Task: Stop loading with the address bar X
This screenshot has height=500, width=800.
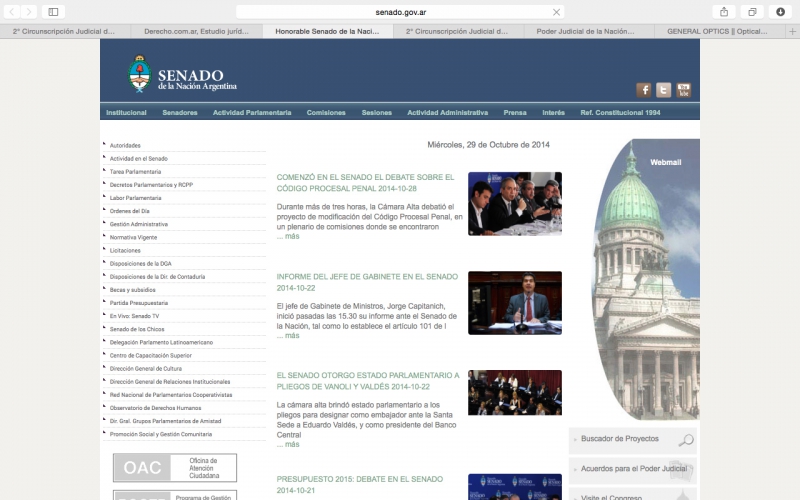Action: pos(556,12)
